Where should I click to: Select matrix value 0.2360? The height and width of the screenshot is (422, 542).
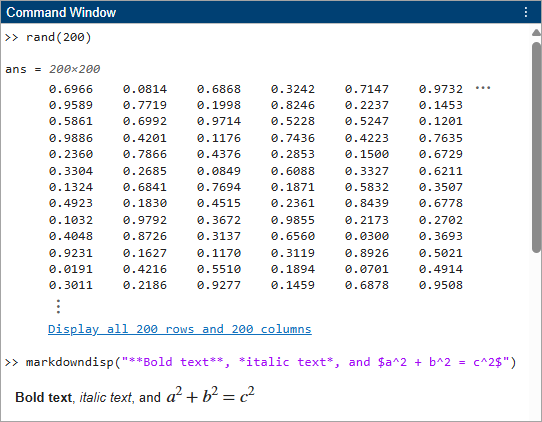[71, 154]
